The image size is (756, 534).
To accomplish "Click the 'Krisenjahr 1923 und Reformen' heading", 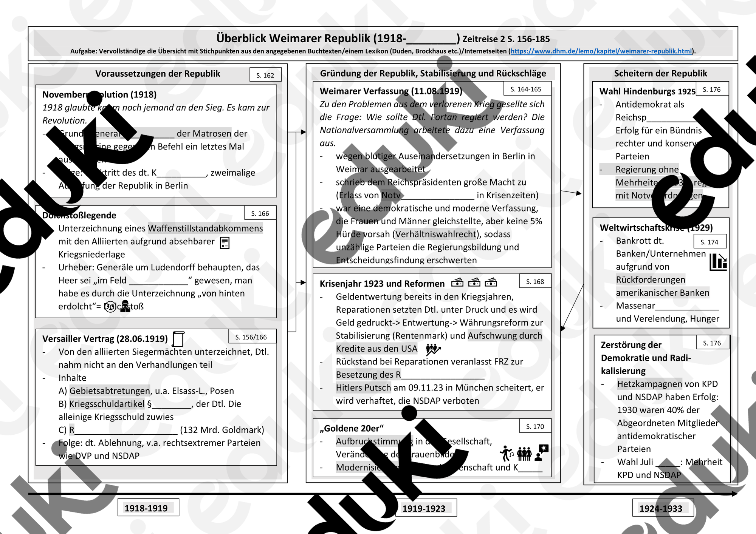I will (382, 284).
